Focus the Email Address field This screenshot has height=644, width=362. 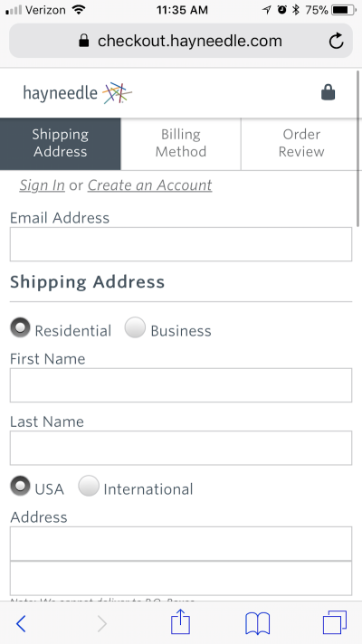181,244
